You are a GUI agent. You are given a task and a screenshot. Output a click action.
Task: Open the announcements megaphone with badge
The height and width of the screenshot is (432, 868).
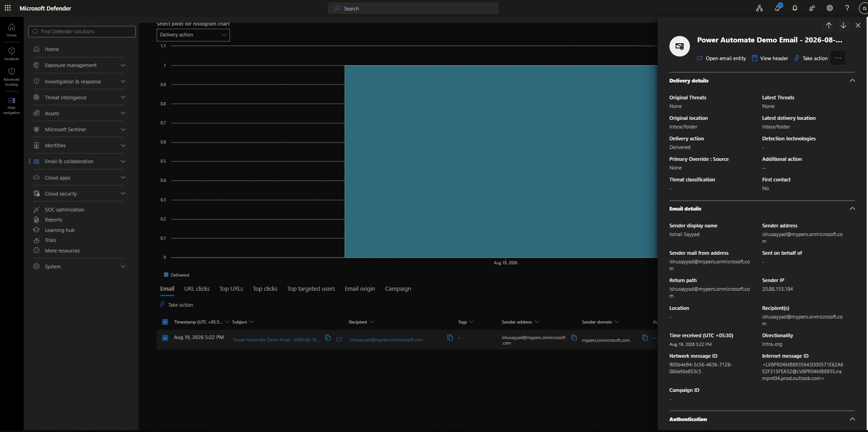(777, 8)
